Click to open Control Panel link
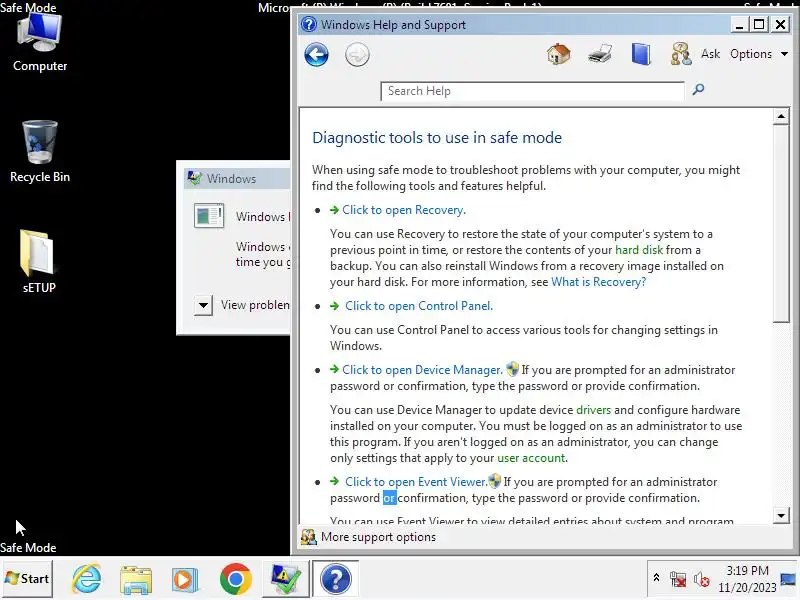This screenshot has height=600, width=800. click(x=419, y=306)
